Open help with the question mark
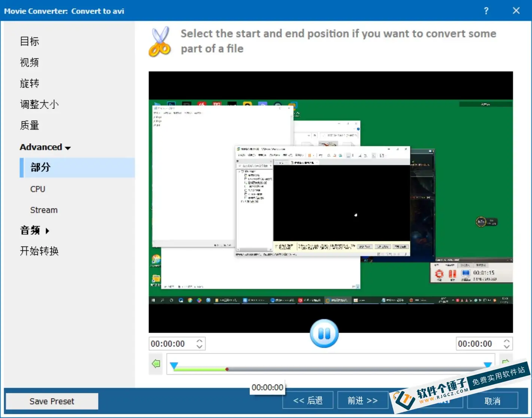 [x=486, y=11]
